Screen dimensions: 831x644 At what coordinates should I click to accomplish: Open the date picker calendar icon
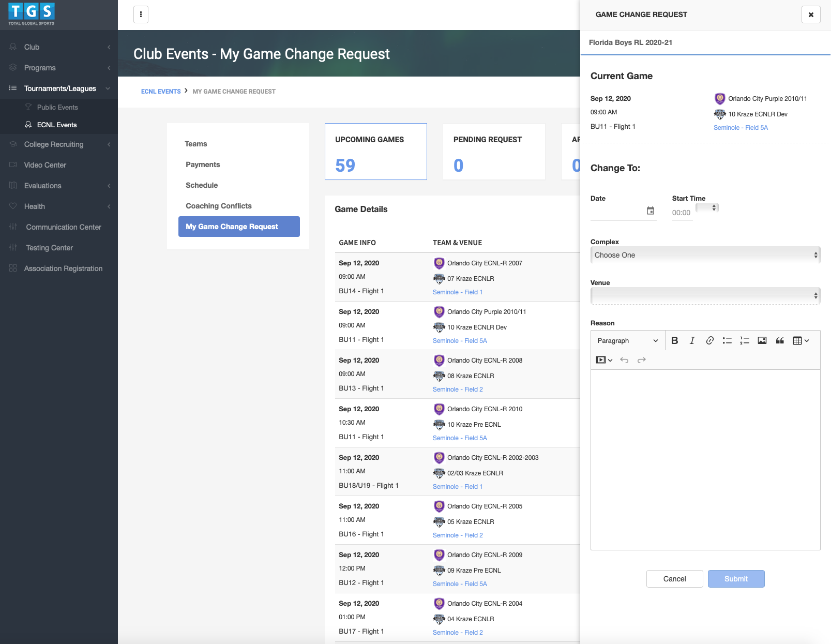click(651, 211)
